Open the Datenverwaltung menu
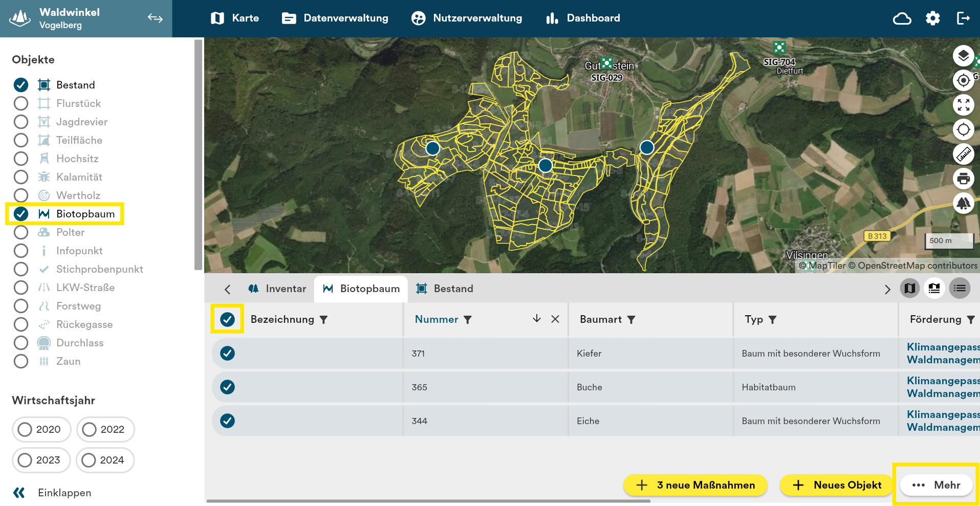Viewport: 980px width, 506px height. click(335, 18)
